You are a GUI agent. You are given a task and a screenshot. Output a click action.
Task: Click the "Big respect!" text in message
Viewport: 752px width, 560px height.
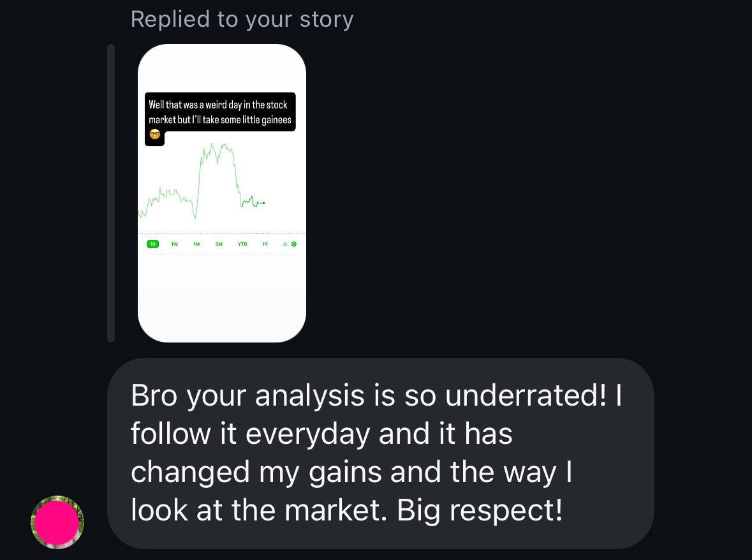click(480, 510)
